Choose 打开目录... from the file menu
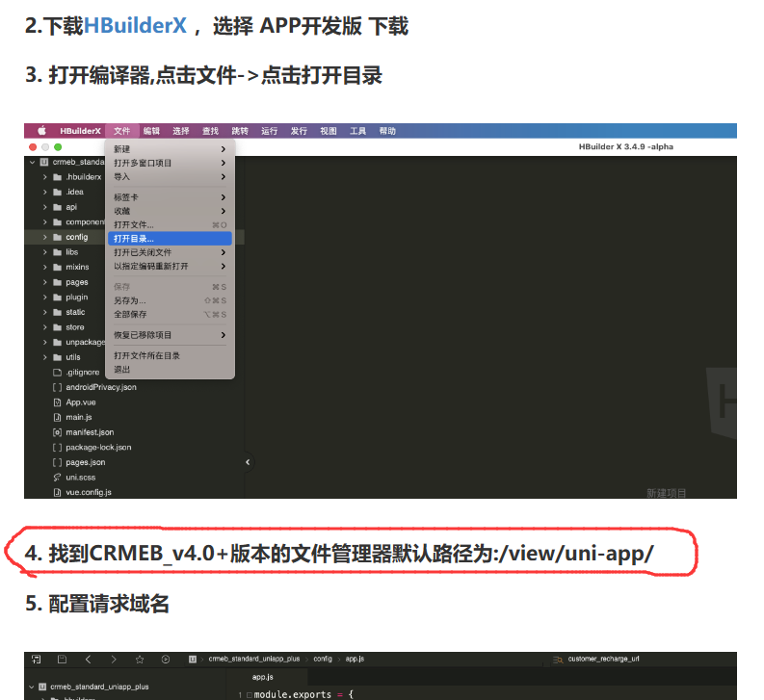The image size is (764, 700). coord(170,239)
